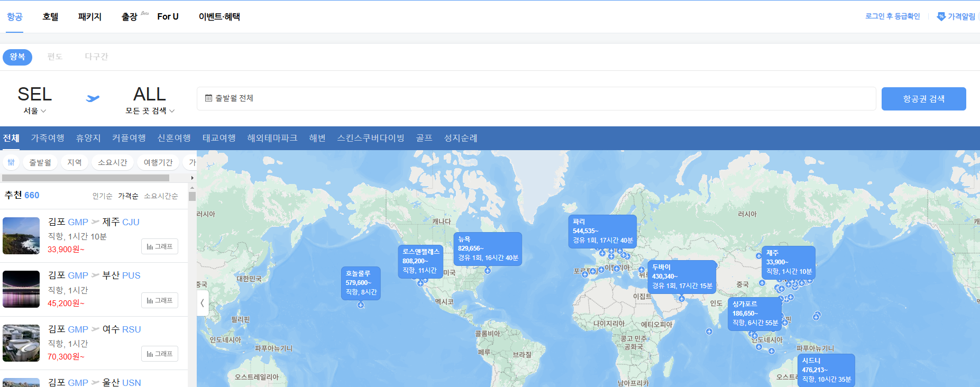
Task: Open the SEL 서울 departure dropdown
Action: (x=35, y=100)
